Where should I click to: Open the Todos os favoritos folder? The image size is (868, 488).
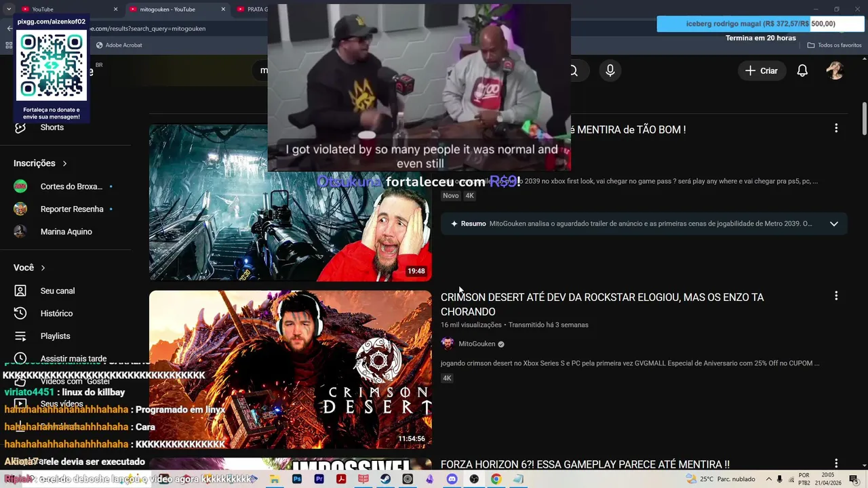[x=834, y=45]
